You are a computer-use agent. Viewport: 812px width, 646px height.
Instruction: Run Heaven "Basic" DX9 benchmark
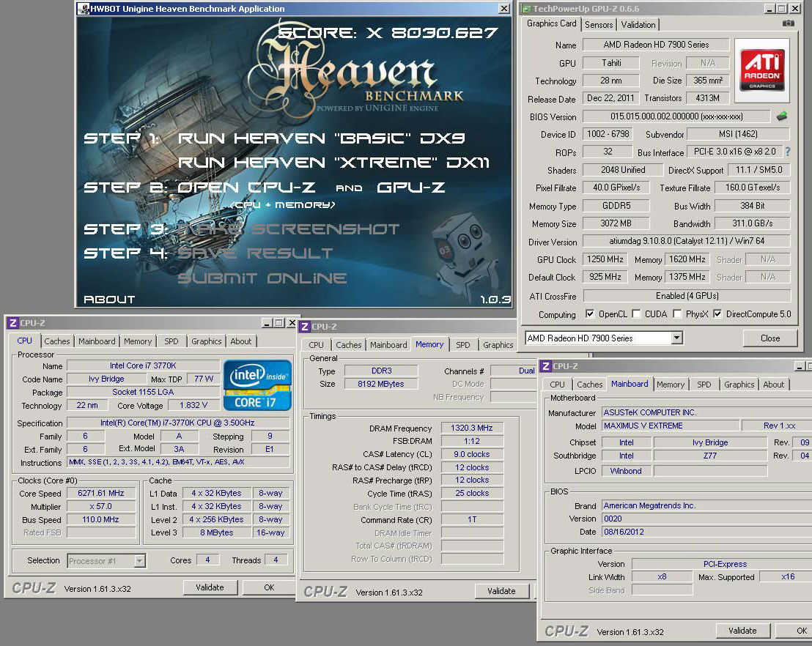[x=321, y=138]
